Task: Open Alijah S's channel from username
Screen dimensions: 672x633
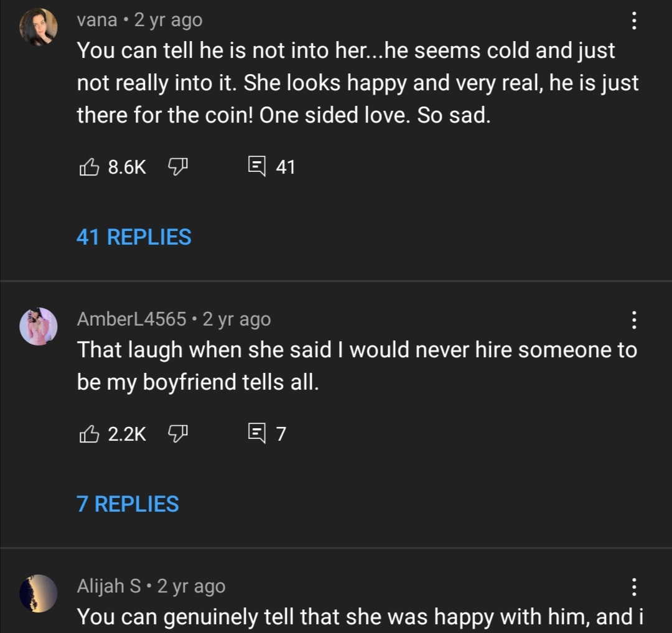Action: pyautogui.click(x=109, y=586)
